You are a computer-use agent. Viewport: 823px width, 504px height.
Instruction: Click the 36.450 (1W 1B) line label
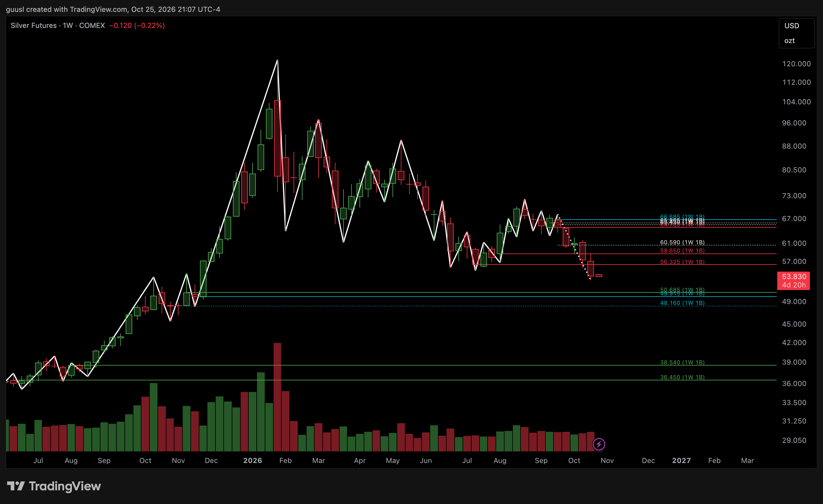(x=682, y=377)
